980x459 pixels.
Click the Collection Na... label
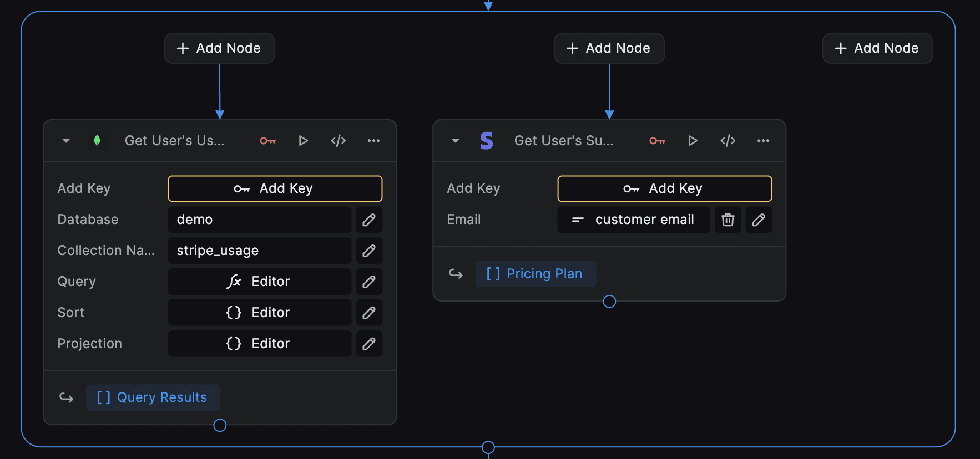(x=106, y=251)
